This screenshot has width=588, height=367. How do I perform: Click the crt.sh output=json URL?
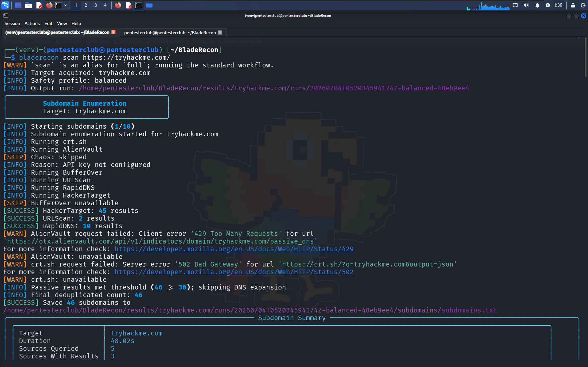[x=368, y=264]
